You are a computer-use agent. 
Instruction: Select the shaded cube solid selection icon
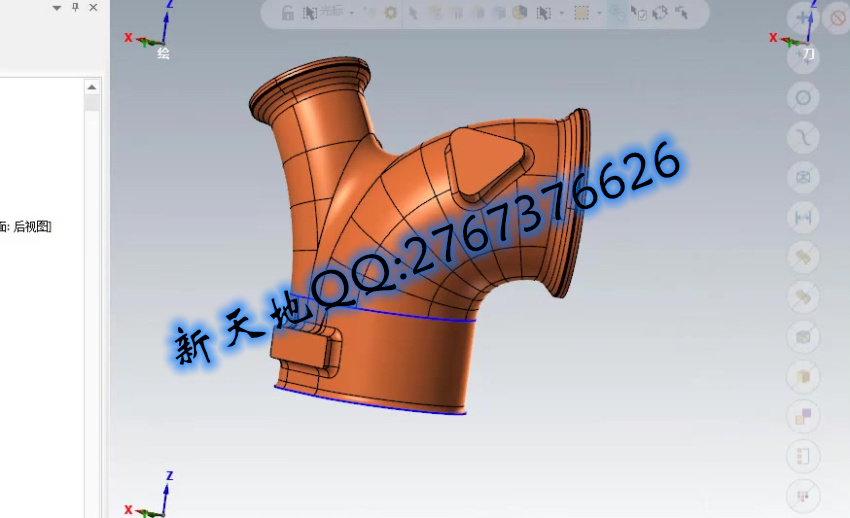[x=519, y=13]
